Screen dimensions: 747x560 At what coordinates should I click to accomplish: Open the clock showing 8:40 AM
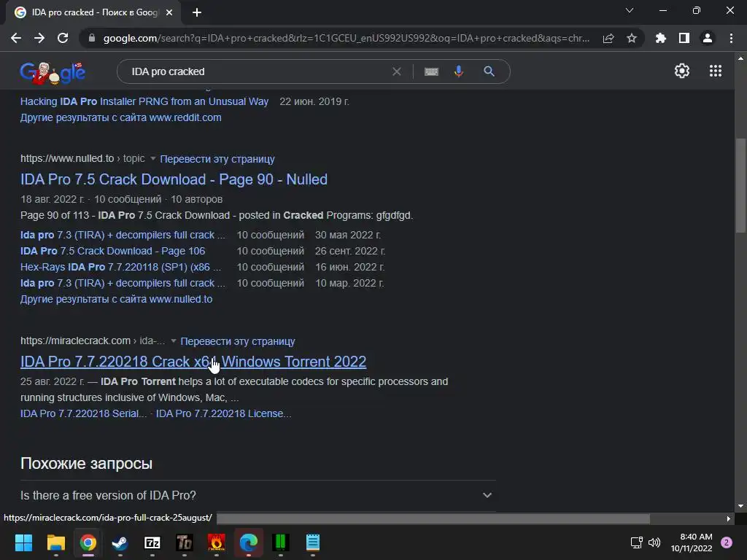[x=692, y=542]
